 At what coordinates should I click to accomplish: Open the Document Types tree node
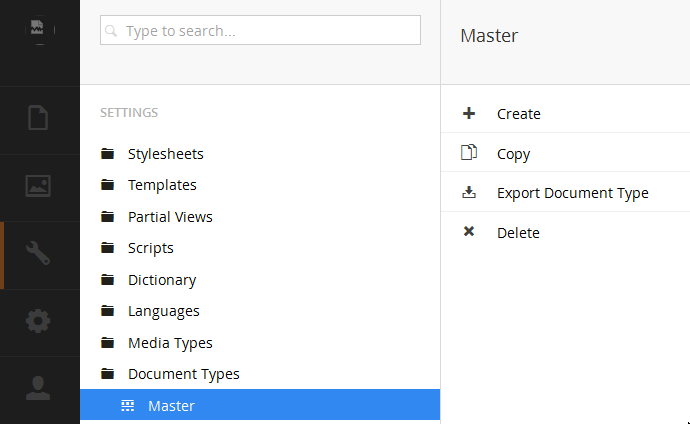pos(184,374)
